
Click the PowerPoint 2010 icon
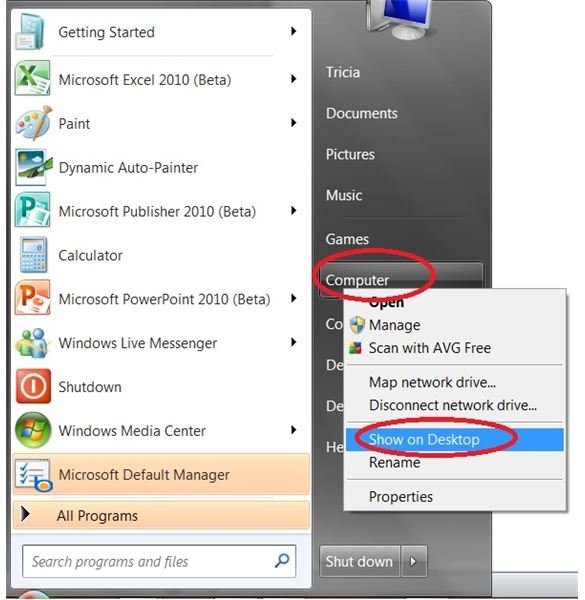pos(32,298)
